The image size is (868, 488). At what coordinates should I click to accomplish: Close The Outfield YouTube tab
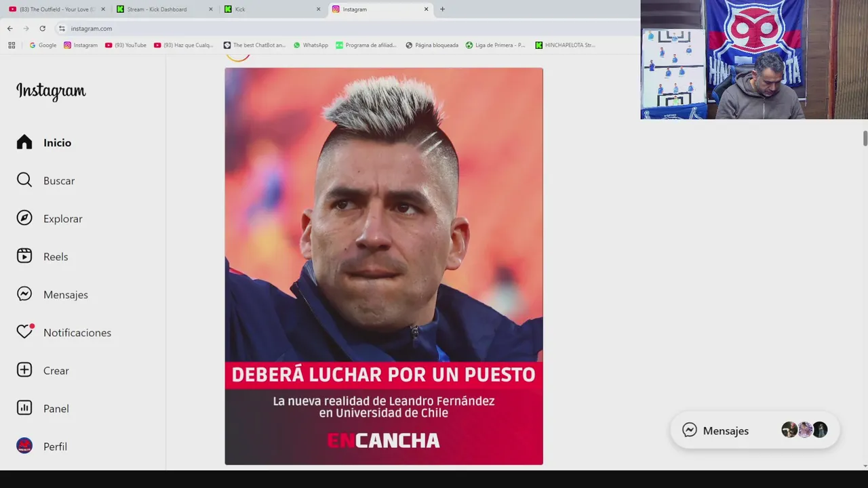tap(103, 9)
